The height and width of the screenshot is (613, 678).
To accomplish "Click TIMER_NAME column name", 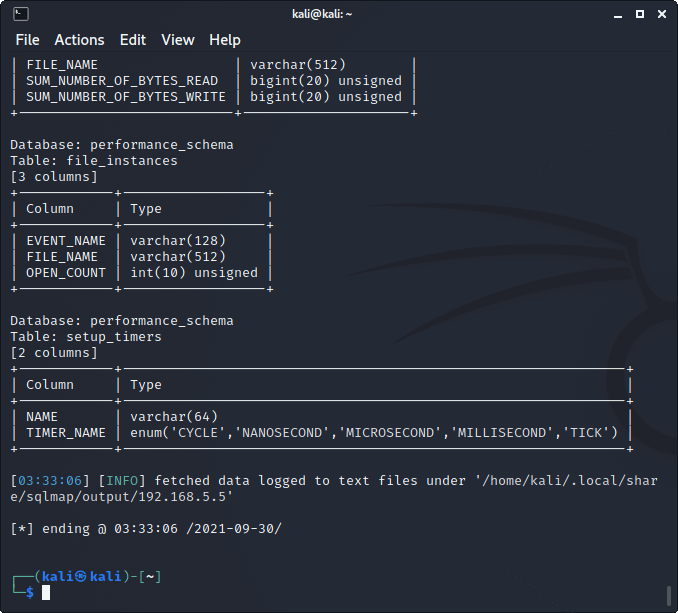I will click(x=66, y=433).
